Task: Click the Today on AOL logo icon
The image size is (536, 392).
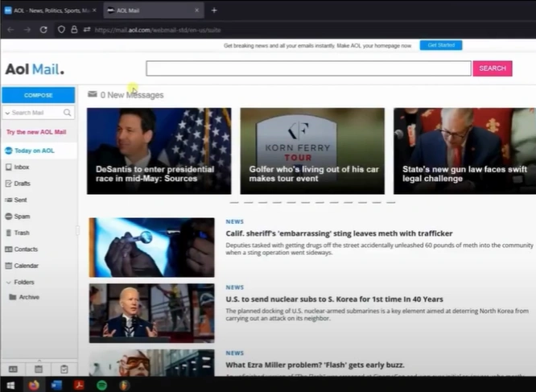Action: pyautogui.click(x=9, y=151)
